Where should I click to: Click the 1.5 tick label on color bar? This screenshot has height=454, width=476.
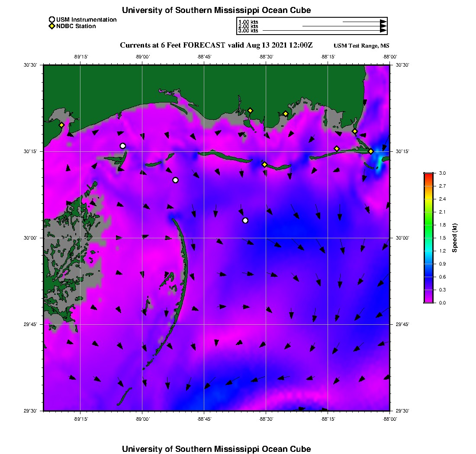[442, 238]
